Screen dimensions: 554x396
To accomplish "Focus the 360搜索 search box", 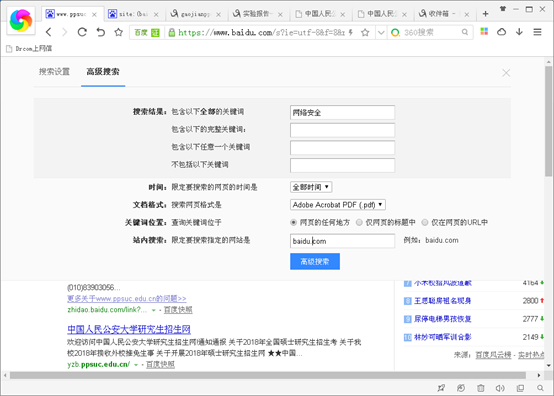I will [431, 32].
